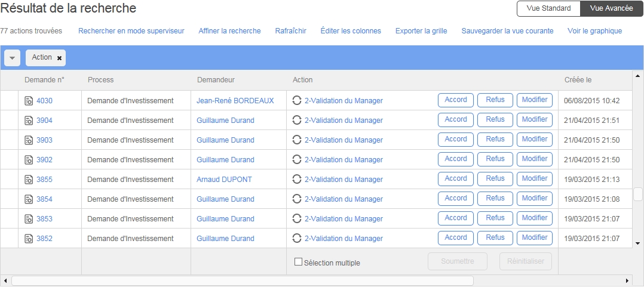Enable the Sélection multiple checkbox
The image size is (644, 287).
[x=298, y=262]
